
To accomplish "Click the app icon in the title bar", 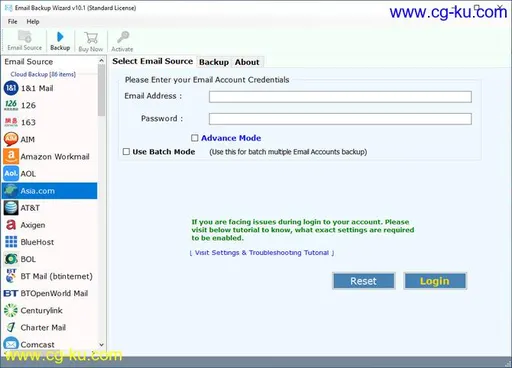I will click(x=8, y=8).
